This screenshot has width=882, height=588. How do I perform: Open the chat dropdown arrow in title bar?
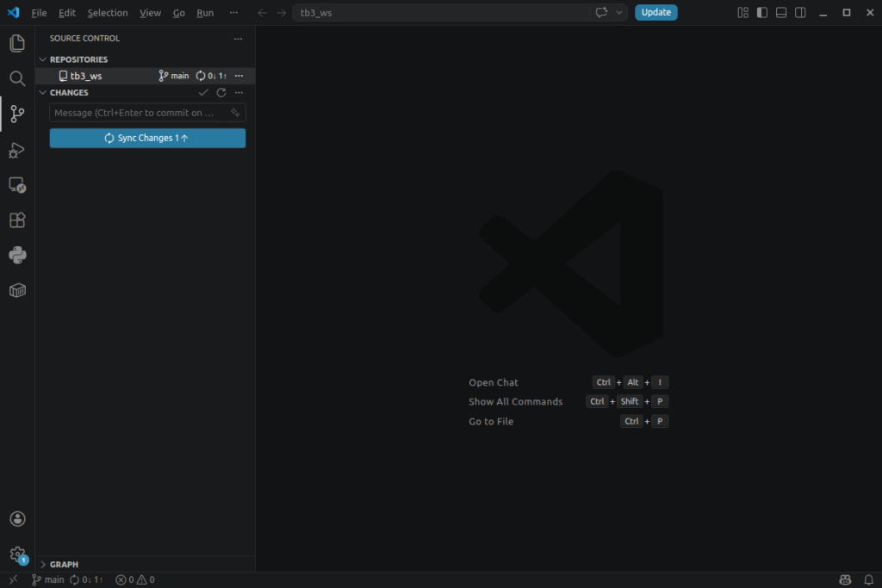point(619,12)
